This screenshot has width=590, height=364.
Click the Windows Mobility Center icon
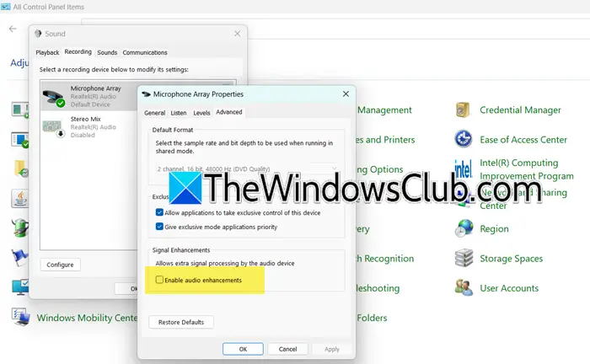point(21,317)
